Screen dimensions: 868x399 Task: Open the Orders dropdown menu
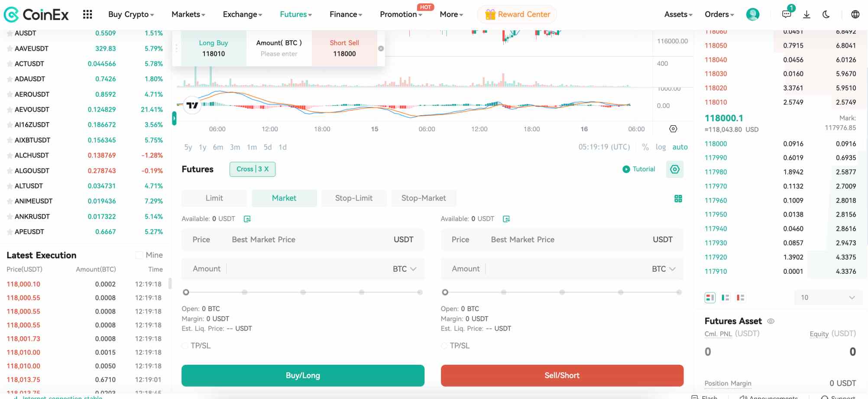point(719,14)
